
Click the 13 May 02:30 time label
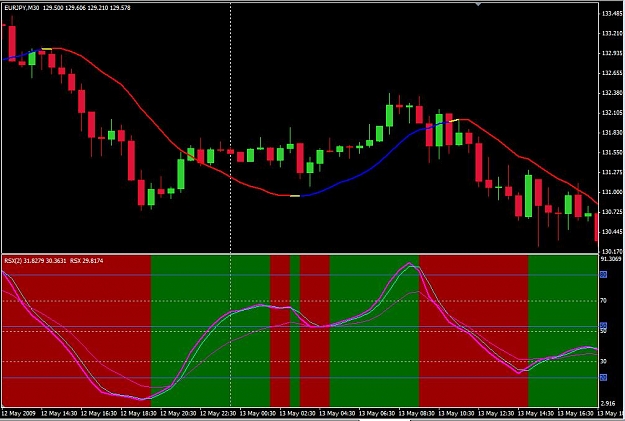pyautogui.click(x=297, y=413)
